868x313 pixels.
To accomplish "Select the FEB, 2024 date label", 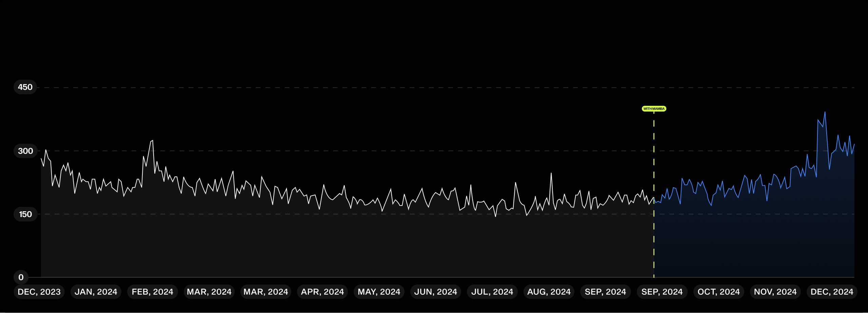I will click(152, 292).
